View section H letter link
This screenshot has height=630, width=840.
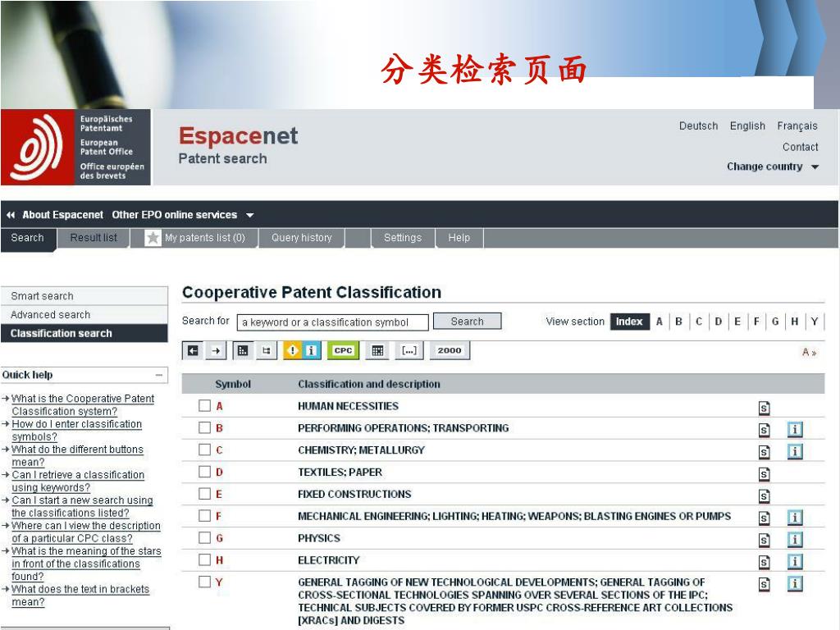click(x=794, y=322)
